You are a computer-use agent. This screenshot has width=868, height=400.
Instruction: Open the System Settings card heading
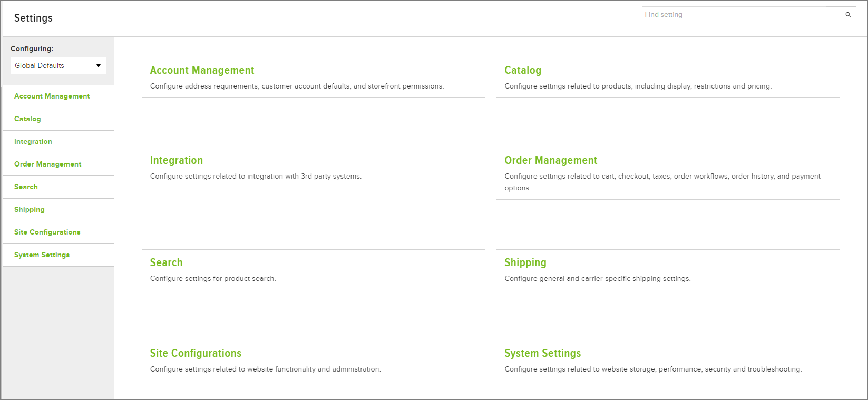coord(542,353)
